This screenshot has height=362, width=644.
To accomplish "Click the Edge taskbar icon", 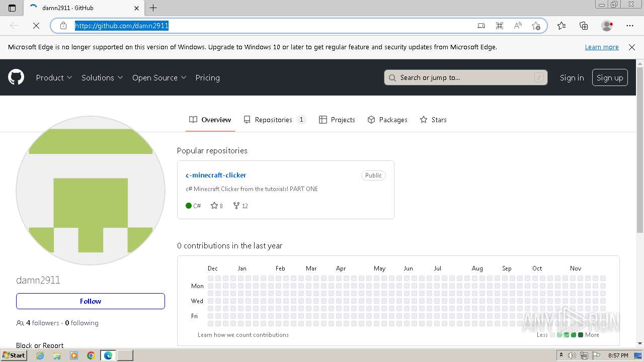I will (x=108, y=355).
